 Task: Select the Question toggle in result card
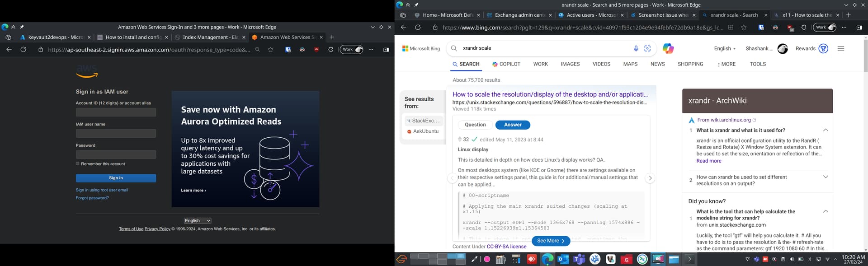click(x=475, y=125)
